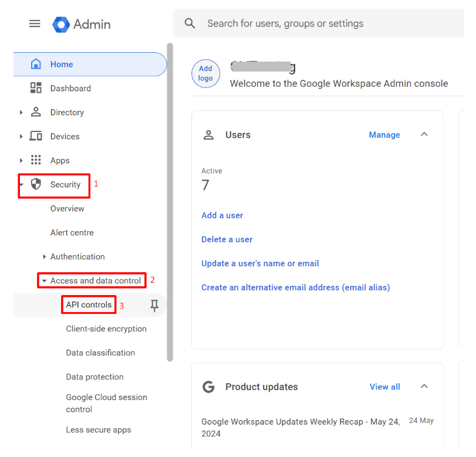
Task: Open Security Overview page
Action: pyautogui.click(x=67, y=208)
